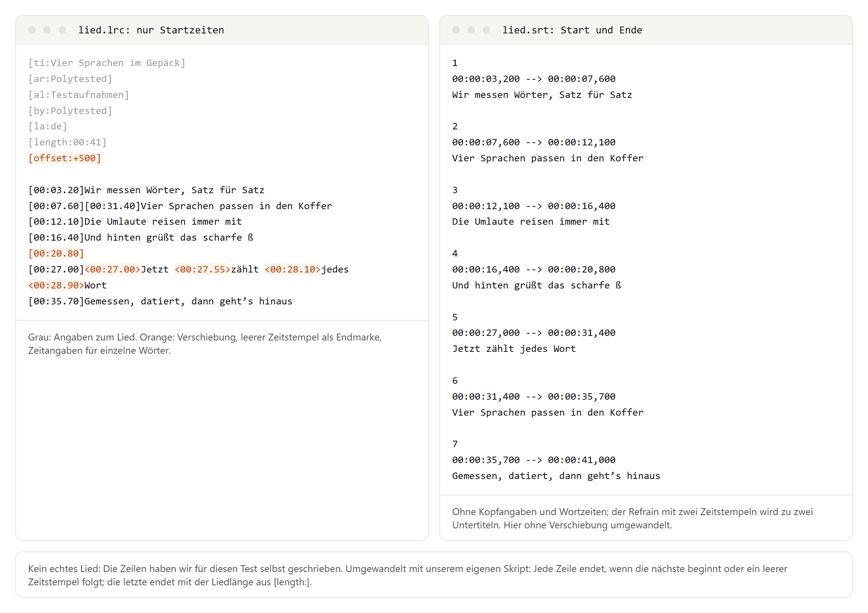Viewport: 868px width, 613px height.
Task: Click SRT timing '00:00:35,700 --> 00:00:41,000'
Action: click(x=534, y=460)
